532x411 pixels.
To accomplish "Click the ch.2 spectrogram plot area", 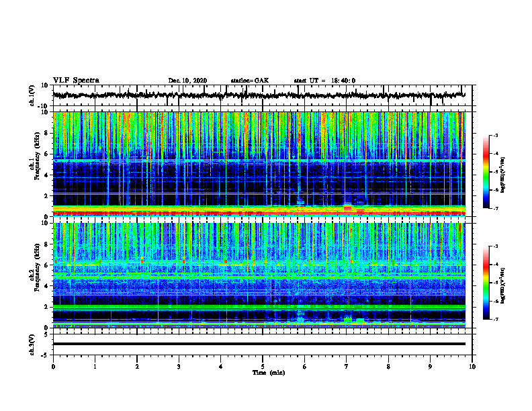I will point(259,275).
